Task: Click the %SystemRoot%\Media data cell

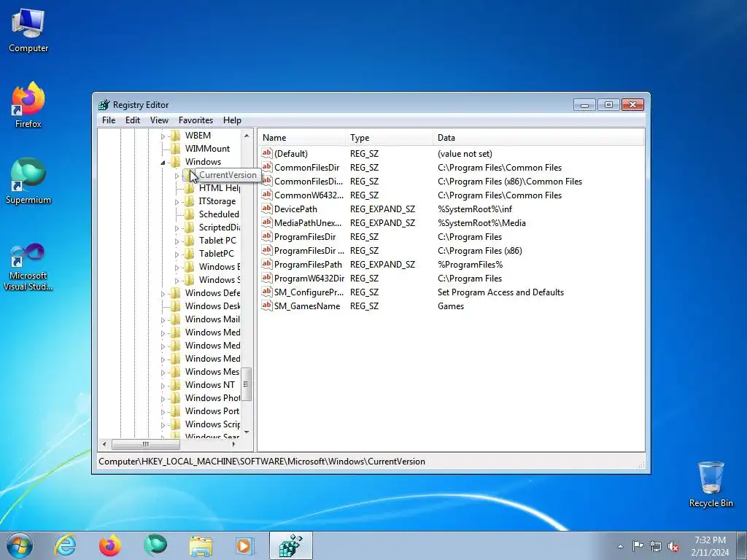Action: [x=481, y=223]
